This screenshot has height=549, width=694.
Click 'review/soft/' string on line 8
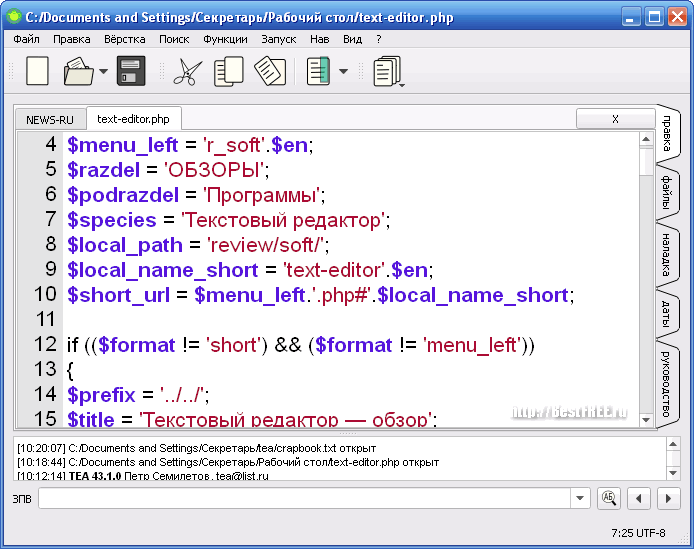coord(266,245)
